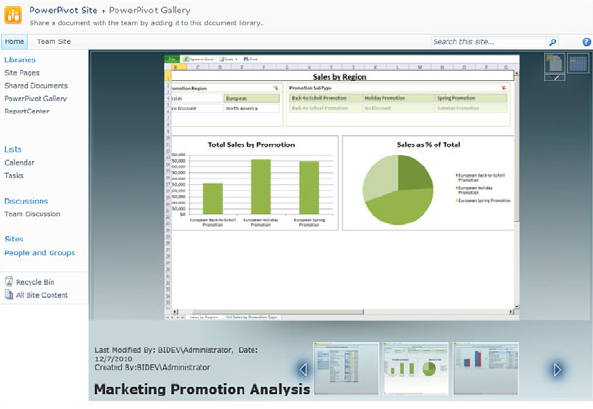The height and width of the screenshot is (409, 593).
Task: Open the Libraries heading link
Action: click(x=20, y=60)
